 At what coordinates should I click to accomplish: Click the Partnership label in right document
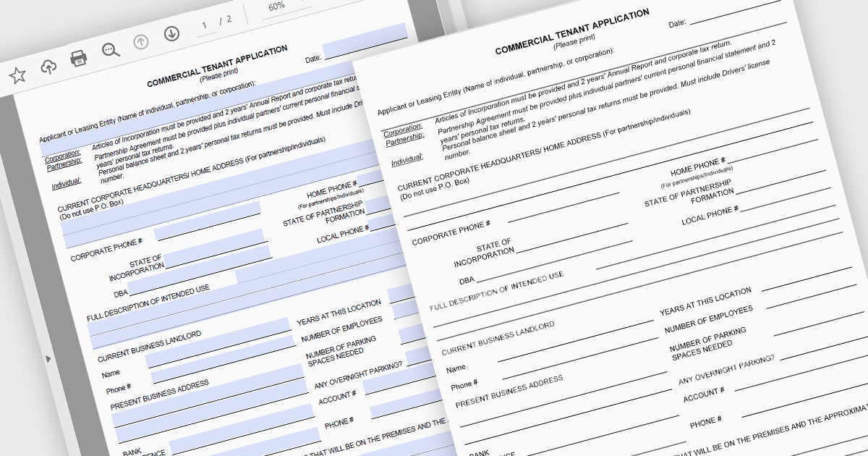(405, 140)
